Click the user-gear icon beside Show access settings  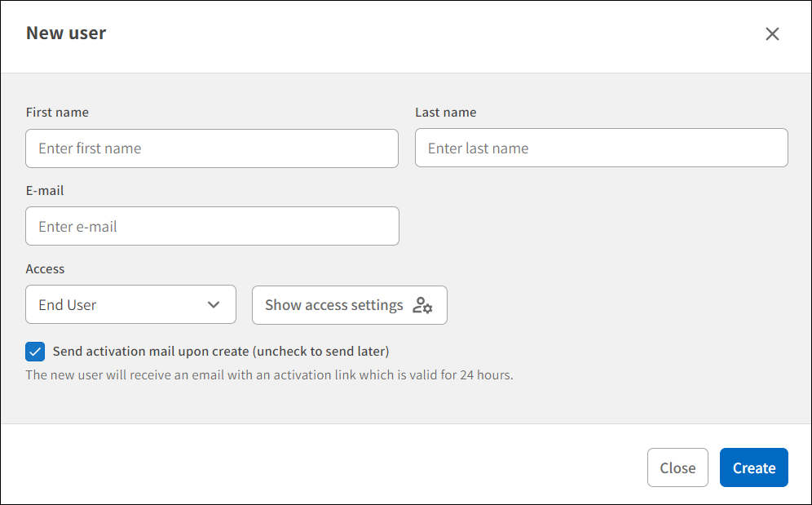click(x=422, y=305)
